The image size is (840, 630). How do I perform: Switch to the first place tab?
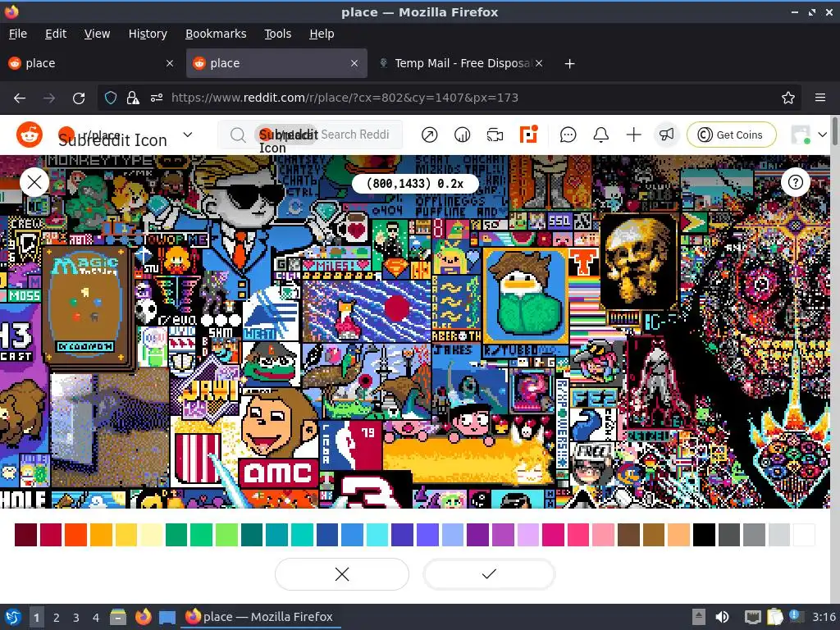point(91,63)
